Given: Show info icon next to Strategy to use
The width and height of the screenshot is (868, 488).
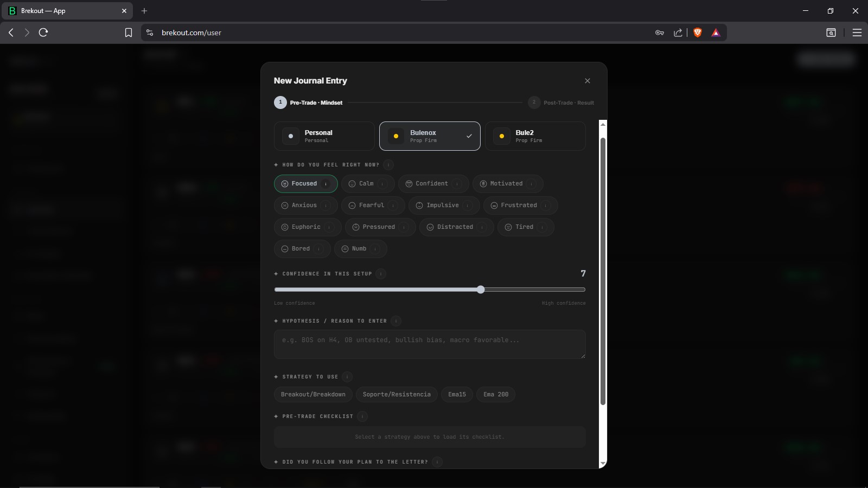Looking at the screenshot, I should point(347,377).
